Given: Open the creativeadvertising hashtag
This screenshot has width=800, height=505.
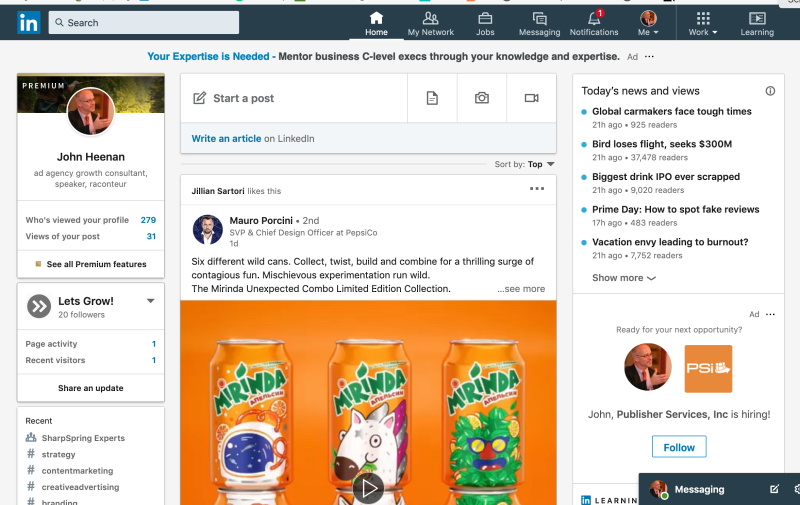Looking at the screenshot, I should (x=81, y=487).
